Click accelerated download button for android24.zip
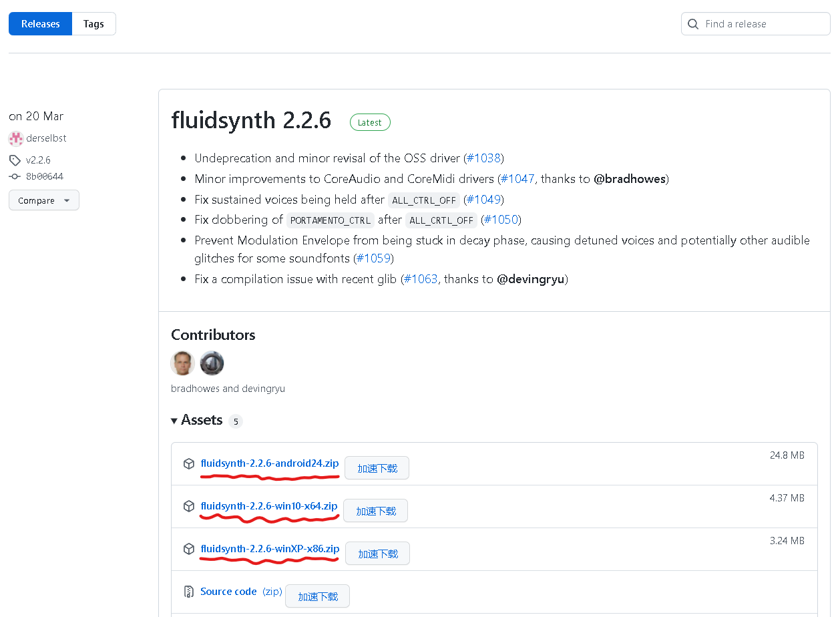The image size is (840, 617). [x=377, y=468]
